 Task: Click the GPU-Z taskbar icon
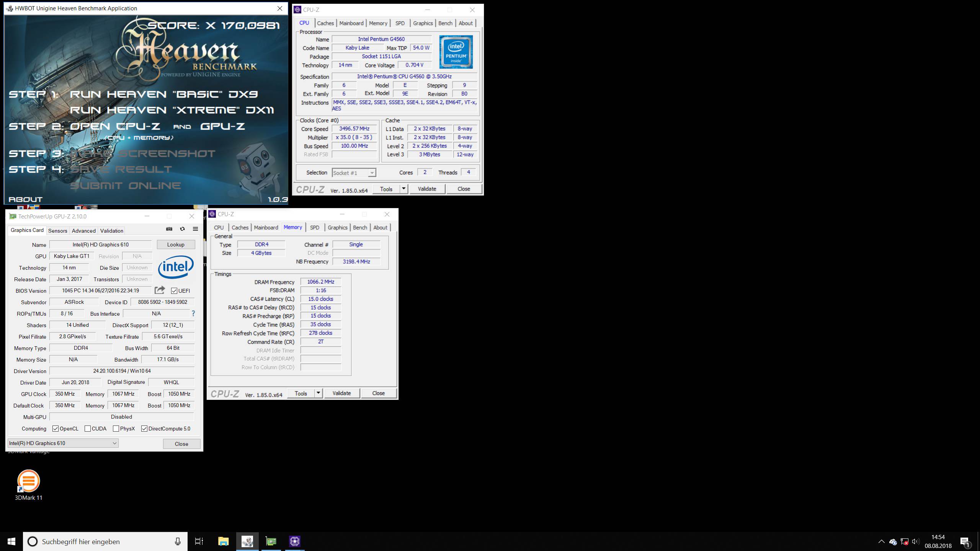[x=271, y=541]
